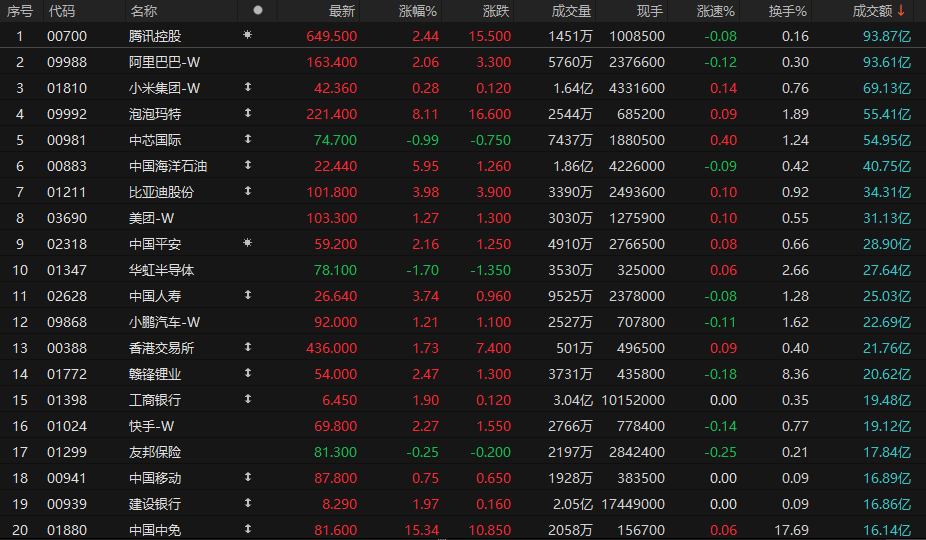The height and width of the screenshot is (540, 926).
Task: Click the up-down arrow icon beside 中国海洋石油
Action: click(248, 165)
